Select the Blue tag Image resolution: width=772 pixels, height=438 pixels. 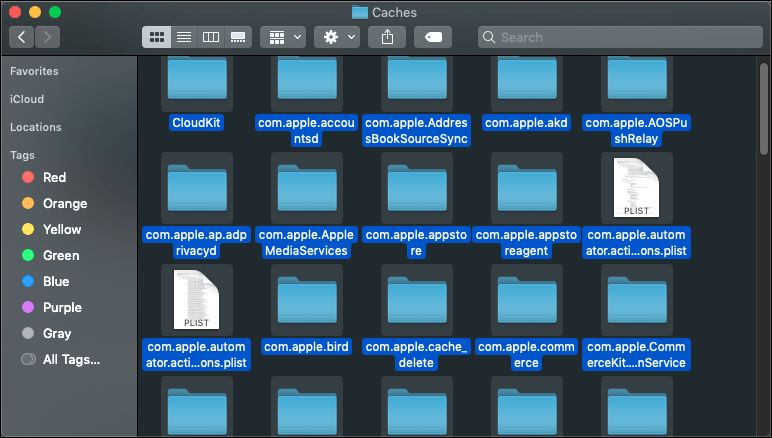pyautogui.click(x=46, y=282)
